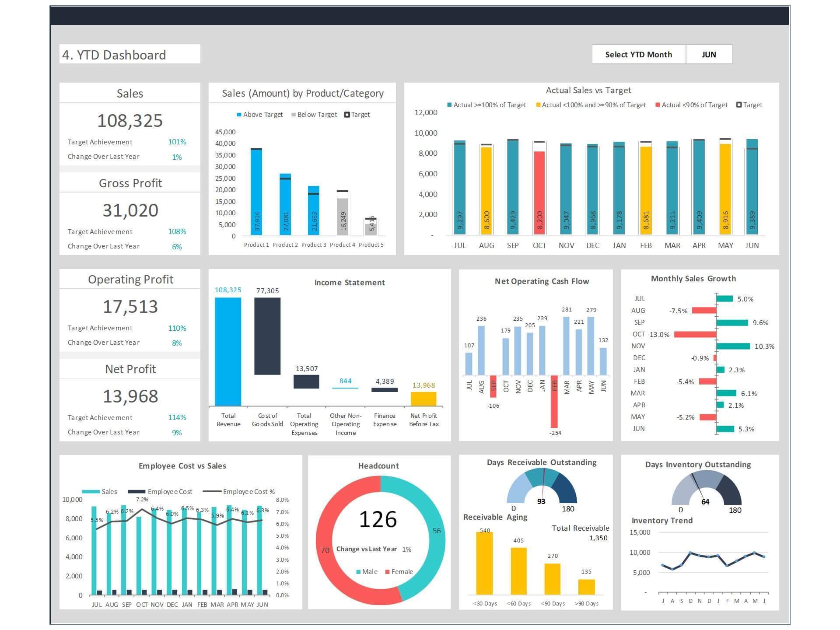Screen dimensions: 840x630
Task: Click the Days Receivable Outstanding gauge value 93
Action: pos(541,501)
